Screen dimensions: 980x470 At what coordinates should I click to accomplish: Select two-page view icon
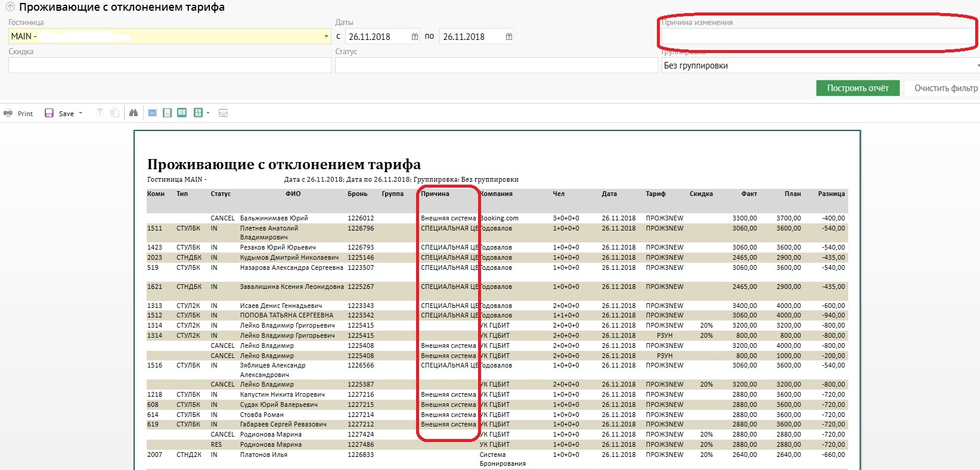pyautogui.click(x=182, y=113)
